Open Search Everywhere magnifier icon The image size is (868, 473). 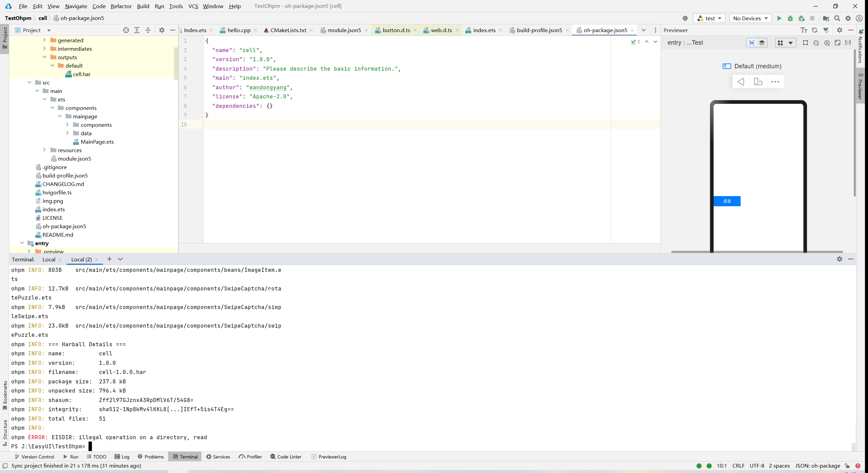[837, 18]
